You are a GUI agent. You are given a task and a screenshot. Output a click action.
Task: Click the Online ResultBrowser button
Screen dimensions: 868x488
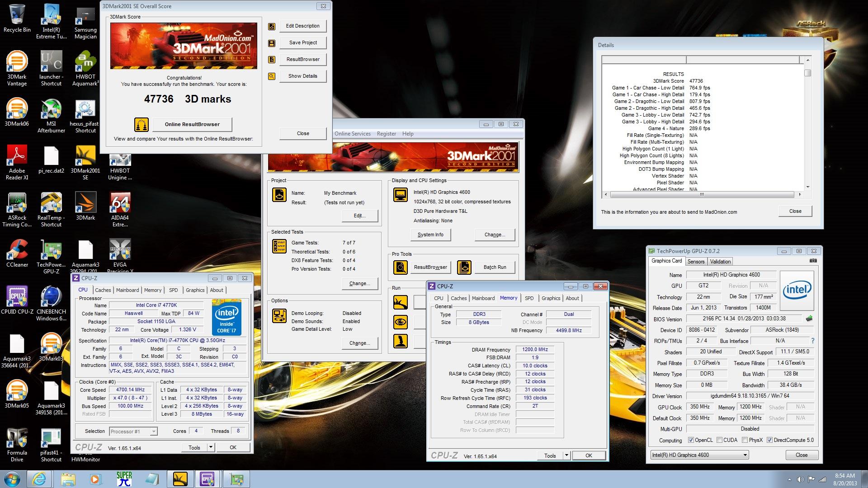point(192,124)
